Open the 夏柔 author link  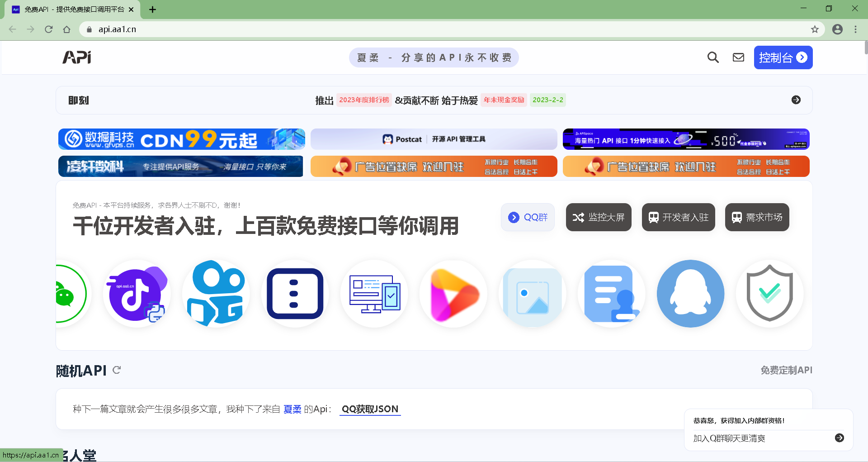click(292, 409)
